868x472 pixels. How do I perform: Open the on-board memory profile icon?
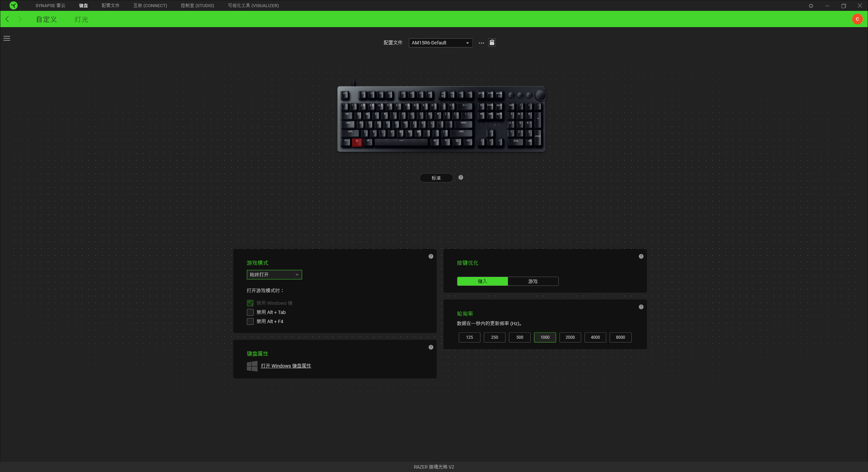click(x=492, y=42)
